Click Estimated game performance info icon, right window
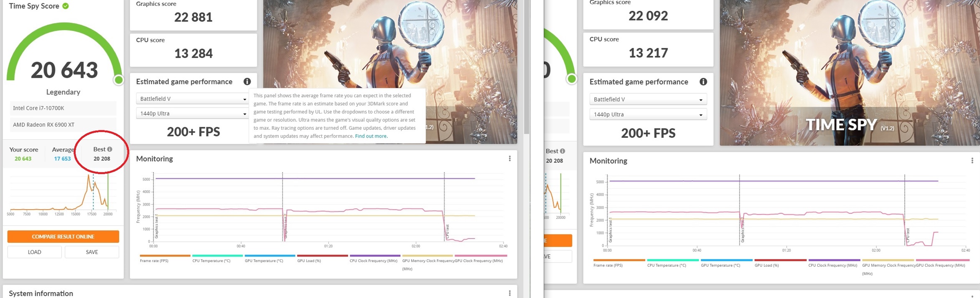The height and width of the screenshot is (298, 980). [703, 82]
